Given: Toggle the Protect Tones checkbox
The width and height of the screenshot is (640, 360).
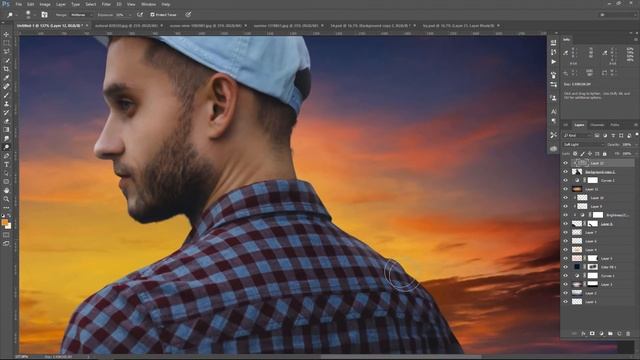Looking at the screenshot, I should (x=152, y=14).
